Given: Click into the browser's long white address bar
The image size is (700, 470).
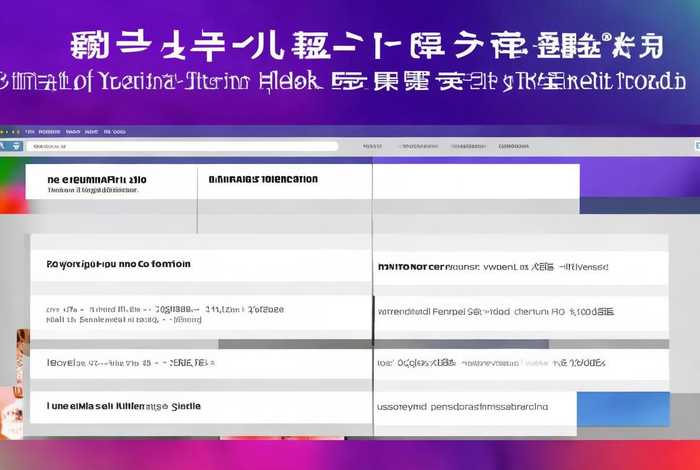Looking at the screenshot, I should (x=182, y=146).
